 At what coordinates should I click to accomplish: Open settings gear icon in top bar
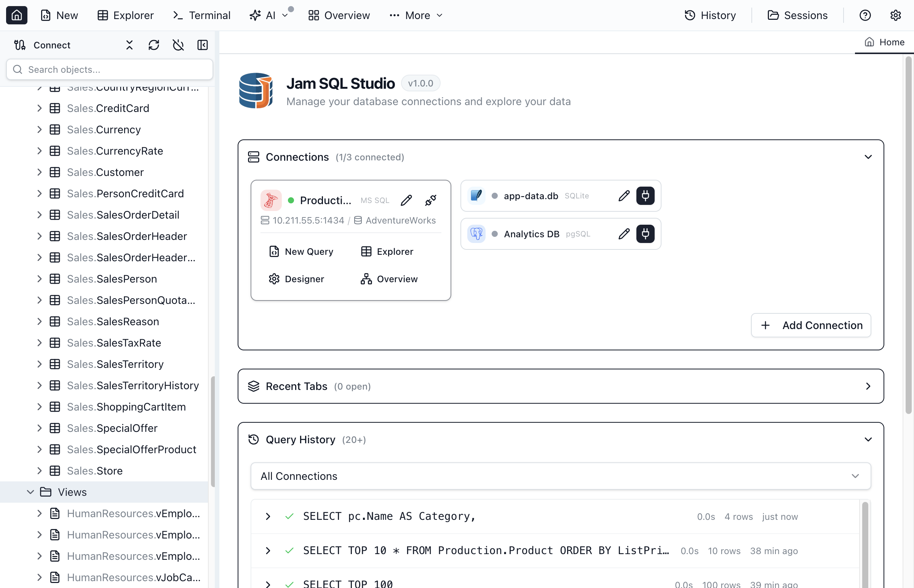[x=895, y=15]
